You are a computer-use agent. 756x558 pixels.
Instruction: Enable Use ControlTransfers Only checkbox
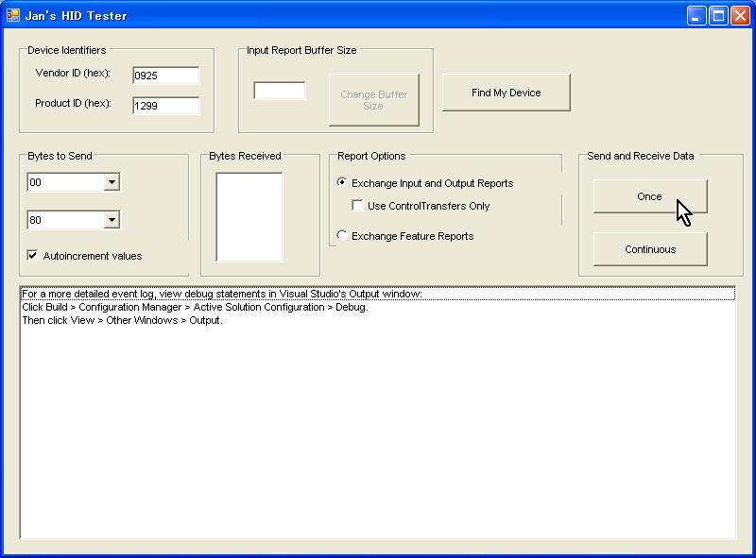(357, 206)
